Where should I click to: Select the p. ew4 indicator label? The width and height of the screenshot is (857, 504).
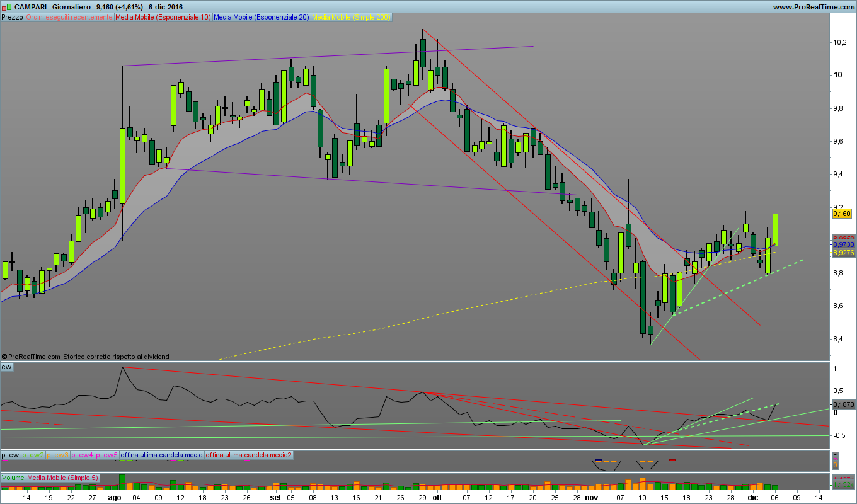pyautogui.click(x=82, y=454)
